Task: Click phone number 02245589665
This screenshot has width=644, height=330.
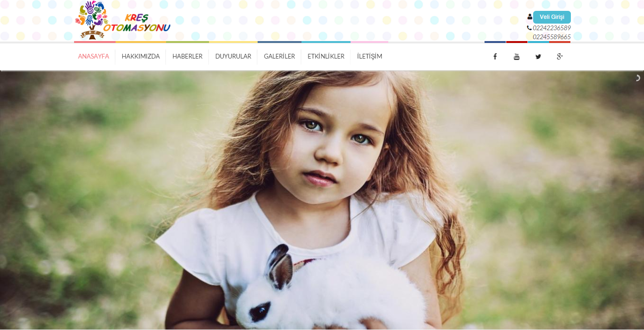Action: tap(552, 37)
